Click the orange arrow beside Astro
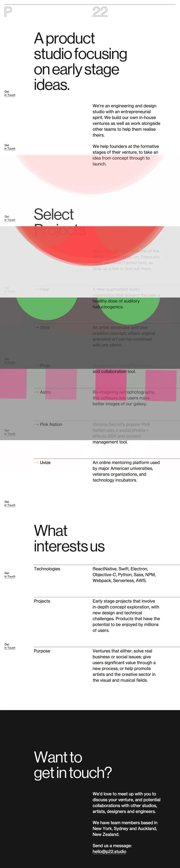The height and width of the screenshot is (868, 180). click(x=36, y=392)
